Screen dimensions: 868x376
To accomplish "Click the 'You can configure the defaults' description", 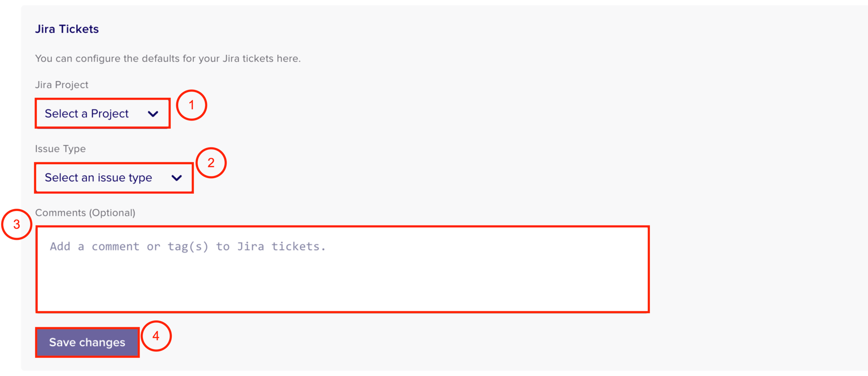I will (x=168, y=58).
